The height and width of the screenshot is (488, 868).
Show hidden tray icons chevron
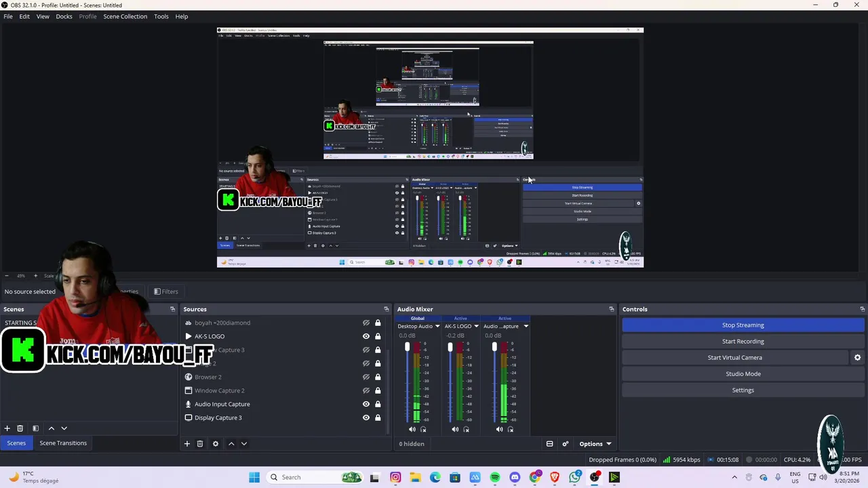tap(734, 477)
